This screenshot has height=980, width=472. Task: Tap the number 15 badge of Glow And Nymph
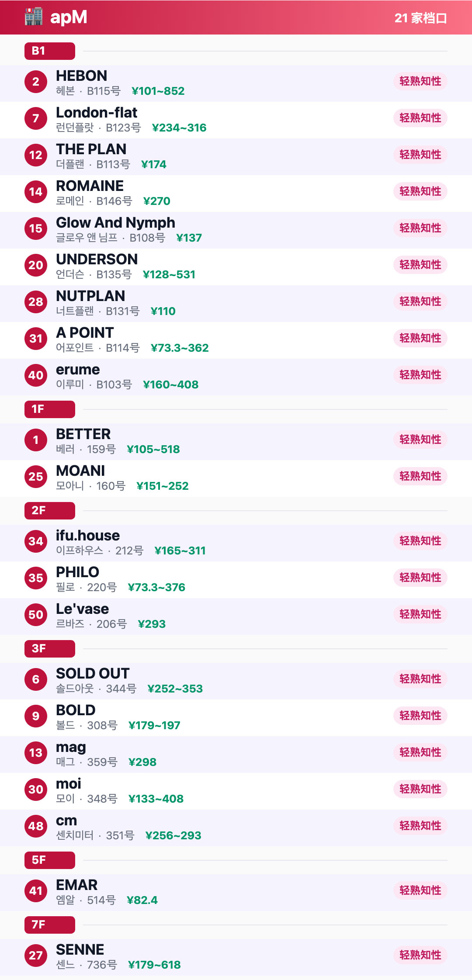36,229
